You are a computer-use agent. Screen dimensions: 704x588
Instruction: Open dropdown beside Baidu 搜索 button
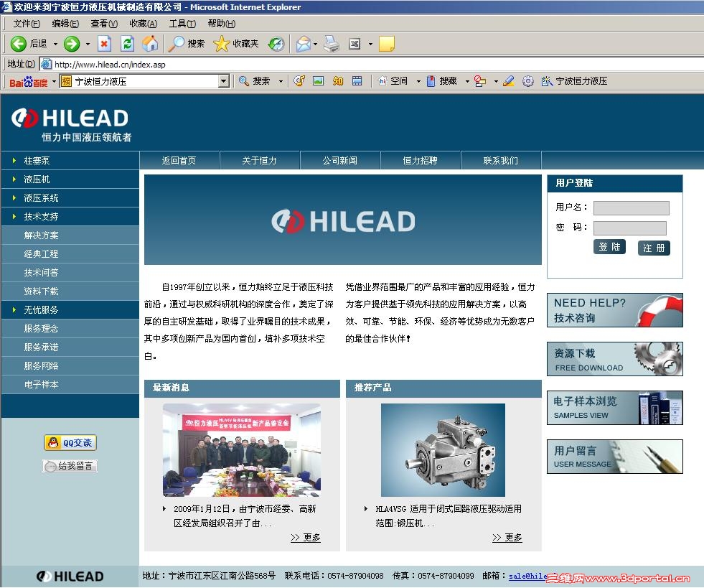pyautogui.click(x=281, y=81)
